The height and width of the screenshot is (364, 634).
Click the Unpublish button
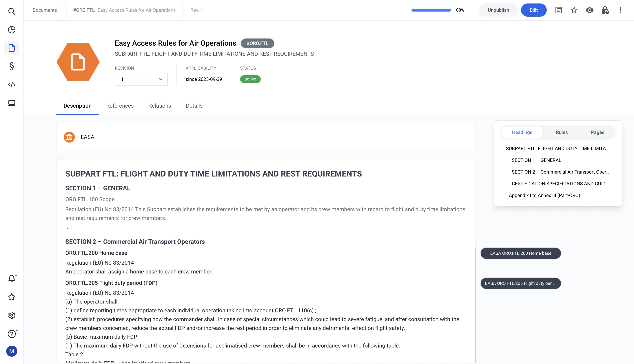click(498, 10)
